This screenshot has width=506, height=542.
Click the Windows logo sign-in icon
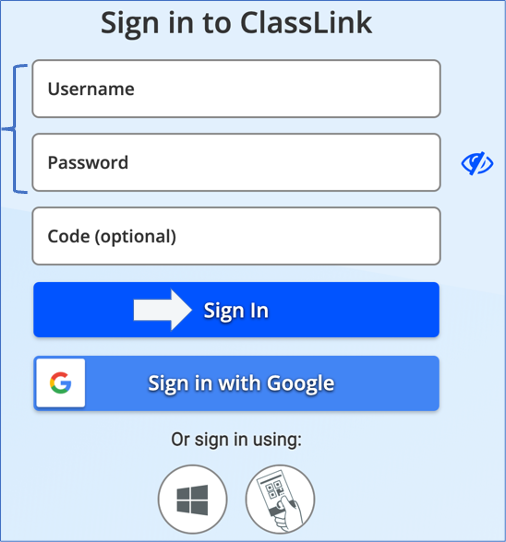tap(193, 499)
